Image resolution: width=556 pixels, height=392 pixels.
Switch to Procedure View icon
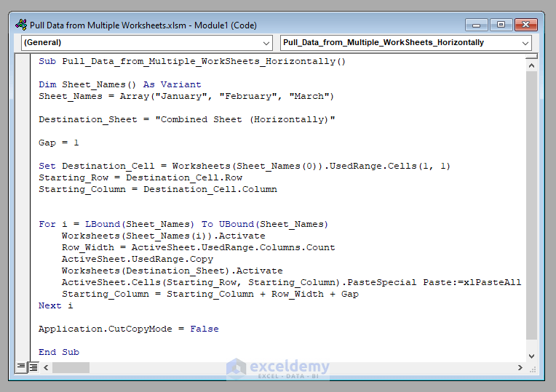pos(21,367)
